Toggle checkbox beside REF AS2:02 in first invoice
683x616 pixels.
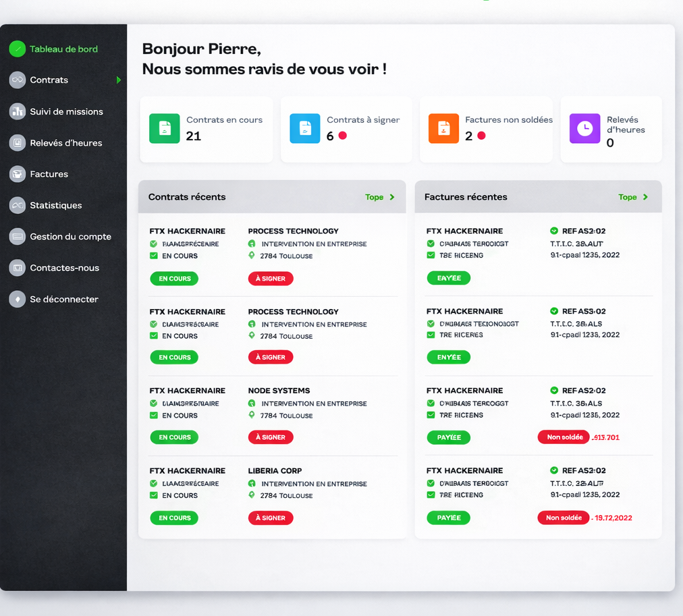[x=554, y=231]
